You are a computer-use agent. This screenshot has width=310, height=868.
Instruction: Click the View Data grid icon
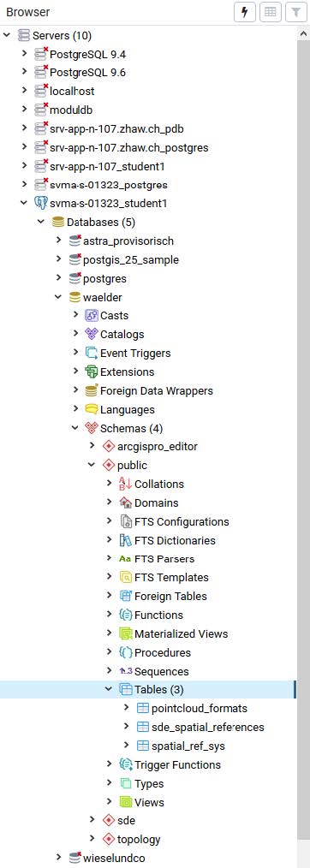(270, 12)
